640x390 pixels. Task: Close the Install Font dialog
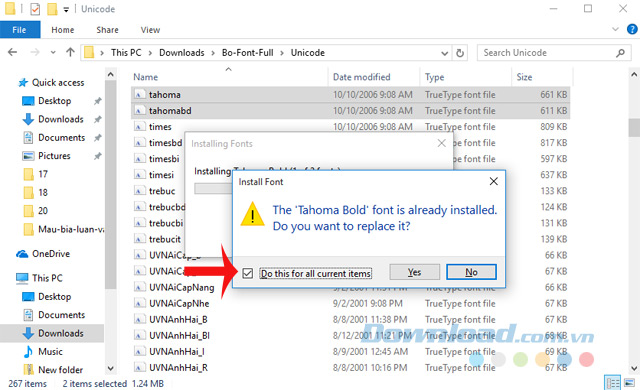(x=493, y=182)
